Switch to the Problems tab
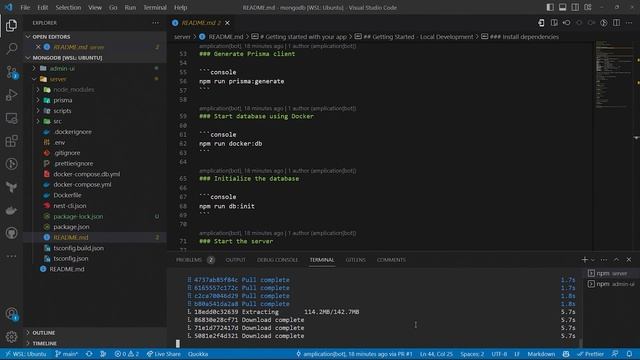 tap(195, 260)
